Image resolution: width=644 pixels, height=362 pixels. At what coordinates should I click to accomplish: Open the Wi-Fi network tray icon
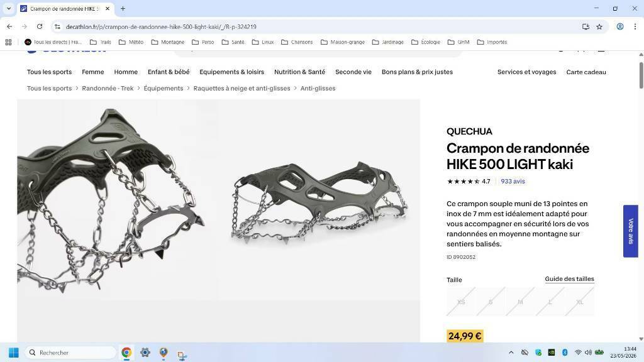pyautogui.click(x=578, y=353)
